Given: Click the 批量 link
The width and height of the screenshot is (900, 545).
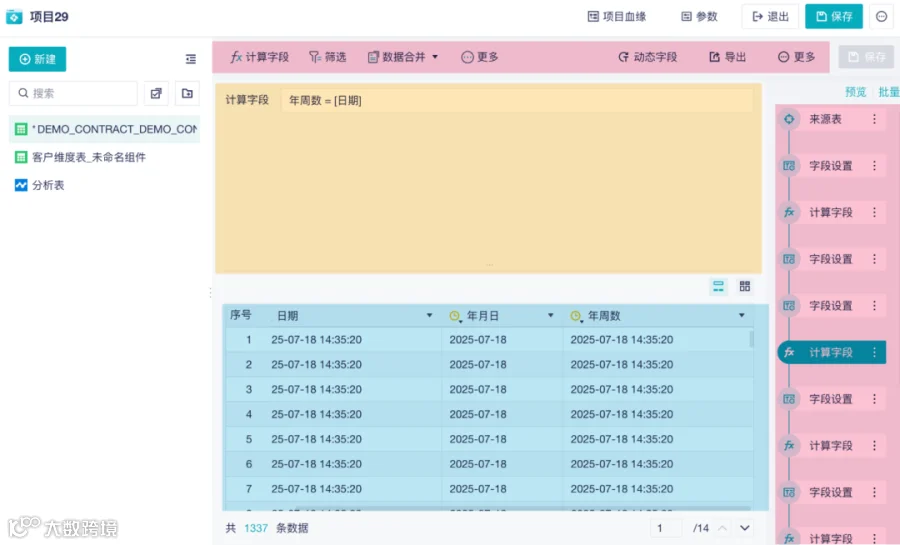Looking at the screenshot, I should click(889, 92).
